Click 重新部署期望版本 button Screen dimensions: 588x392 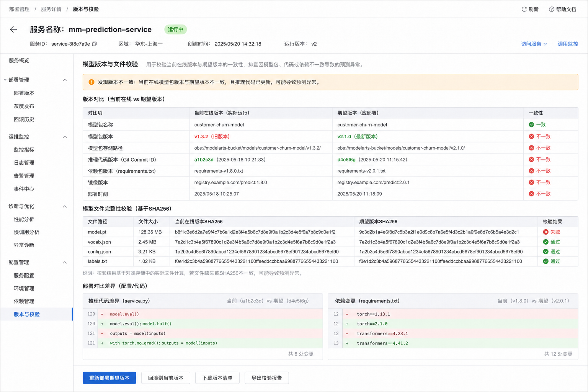click(109, 378)
